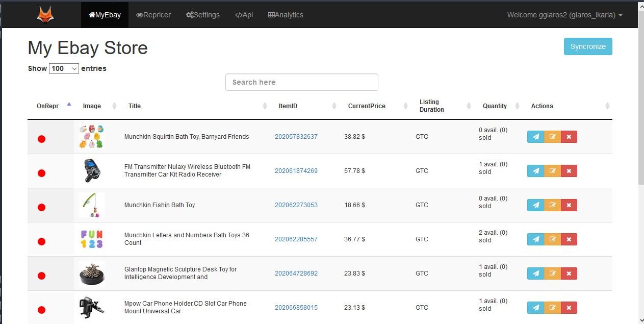This screenshot has width=644, height=324.
Task: Click send icon for Munchkin Letters and Numbers
Action: [535, 239]
